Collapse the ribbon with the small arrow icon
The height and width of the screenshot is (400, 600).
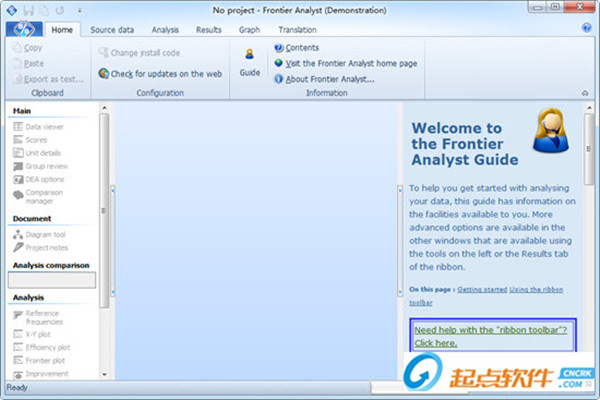pos(585,93)
